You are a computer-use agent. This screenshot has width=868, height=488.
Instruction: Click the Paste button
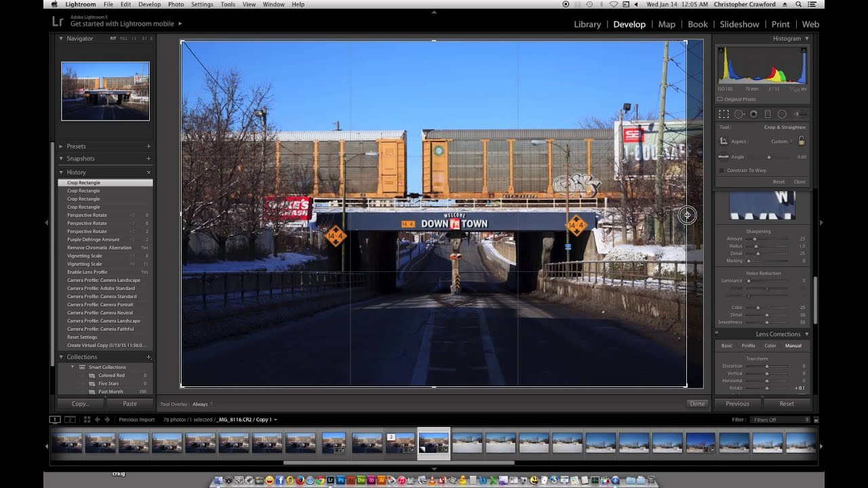tap(130, 404)
